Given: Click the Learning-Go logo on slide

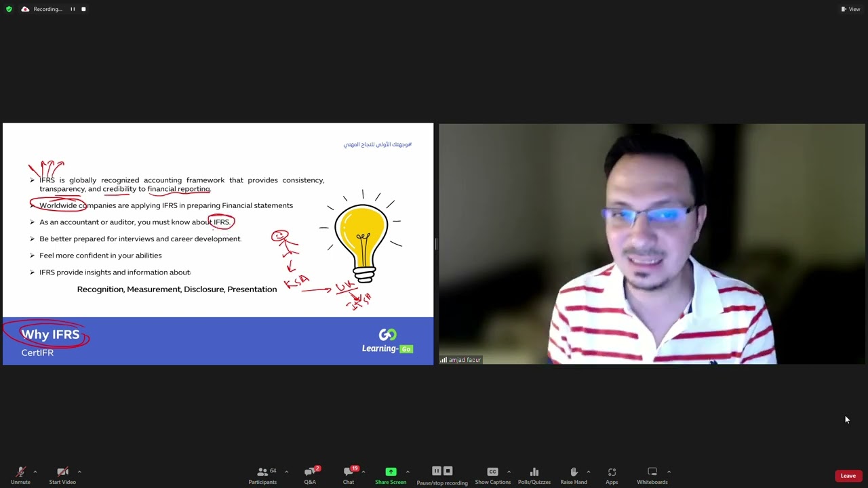Looking at the screenshot, I should coord(387,341).
